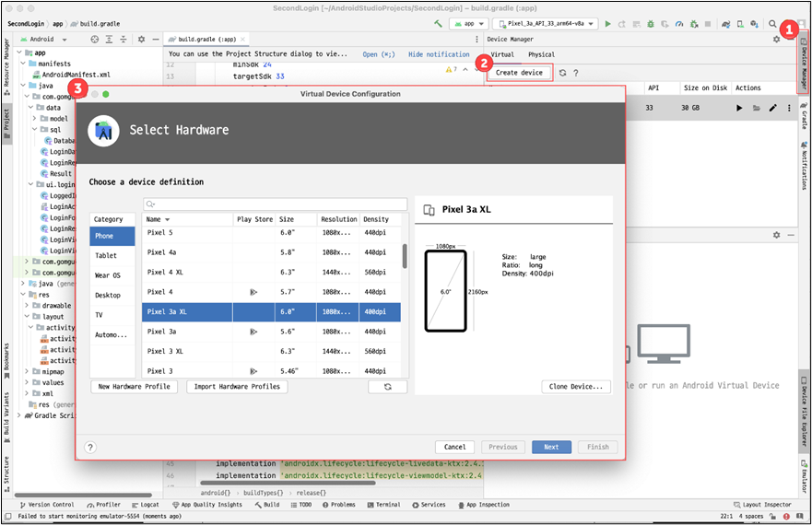
Task: Run the app with the green play icon
Action: (608, 24)
